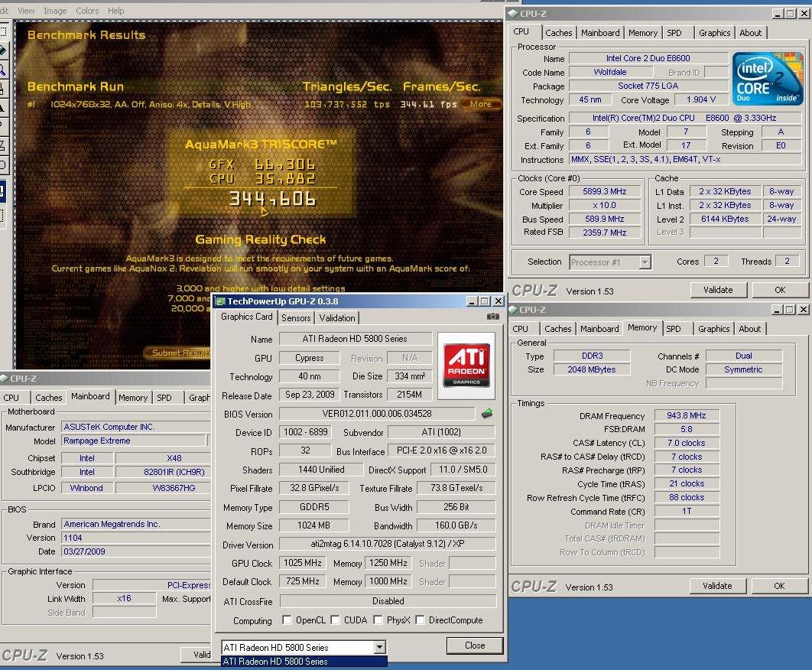Viewport: 812px width, 670px height.
Task: Enable the DirectCompute checkbox
Action: click(420, 620)
